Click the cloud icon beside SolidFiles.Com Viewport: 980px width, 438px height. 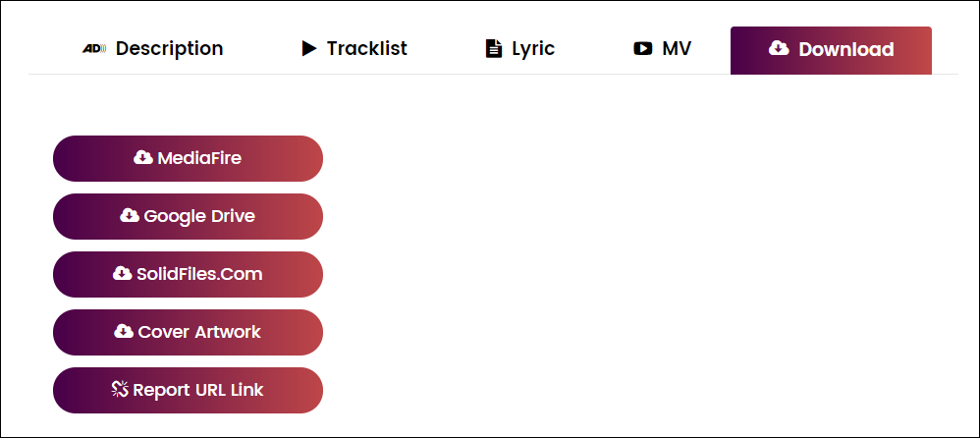click(x=123, y=273)
